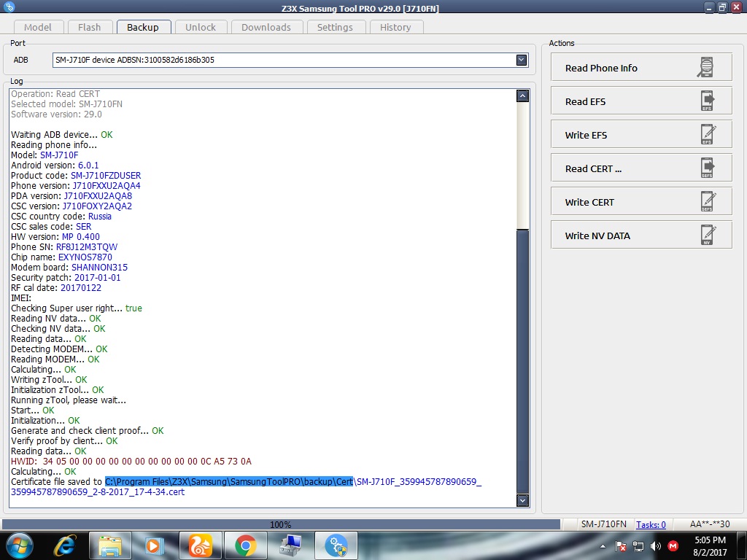
Task: Click the Write CERT pencil icon
Action: [x=708, y=201]
